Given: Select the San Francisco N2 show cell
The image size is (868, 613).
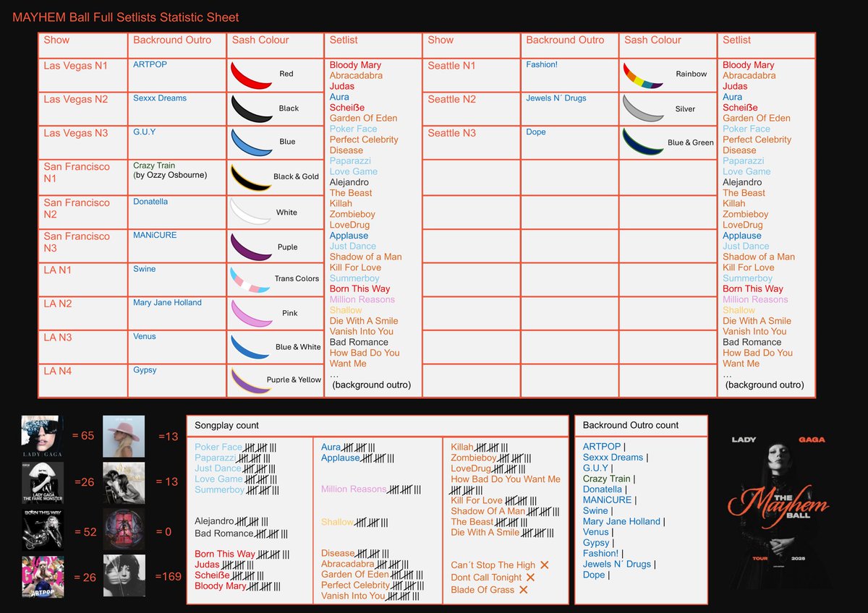Looking at the screenshot, I should point(83,213).
